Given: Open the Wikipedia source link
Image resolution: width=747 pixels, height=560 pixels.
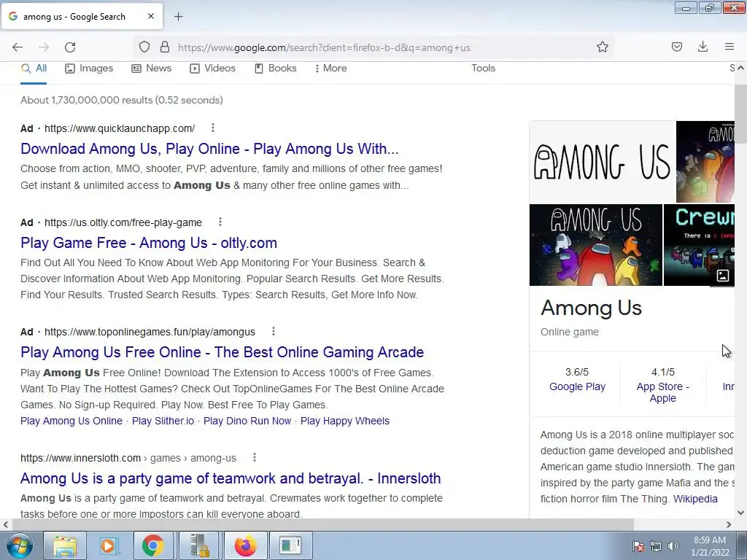Looking at the screenshot, I should point(695,499).
